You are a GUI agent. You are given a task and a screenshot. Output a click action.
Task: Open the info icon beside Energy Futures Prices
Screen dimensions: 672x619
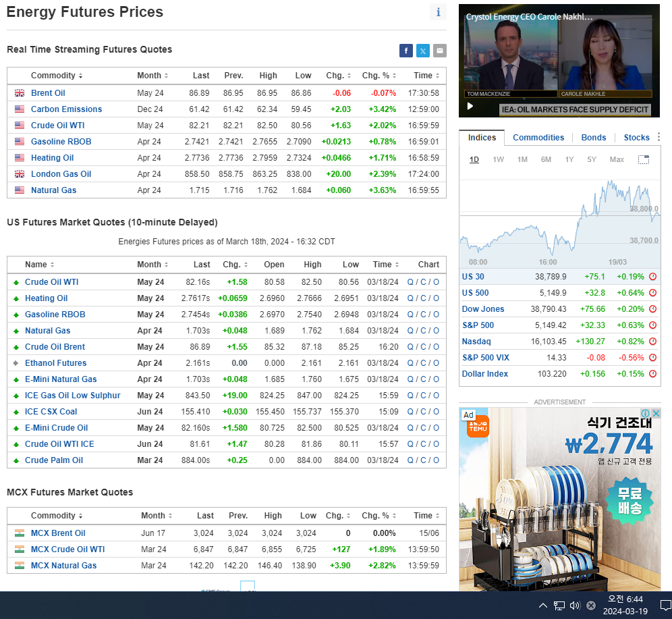click(438, 12)
